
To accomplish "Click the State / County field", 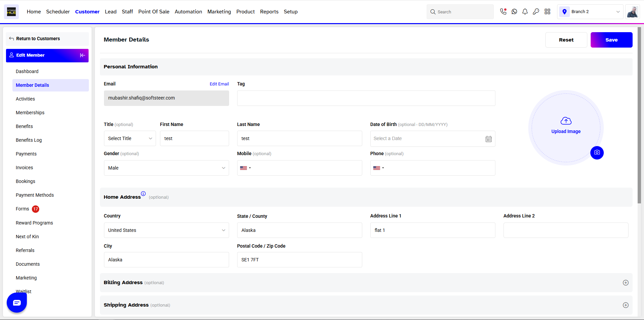I will pos(300,230).
